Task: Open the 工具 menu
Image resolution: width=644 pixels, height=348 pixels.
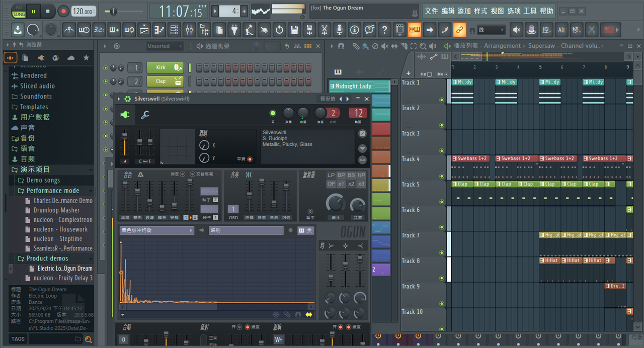Action: 530,11
